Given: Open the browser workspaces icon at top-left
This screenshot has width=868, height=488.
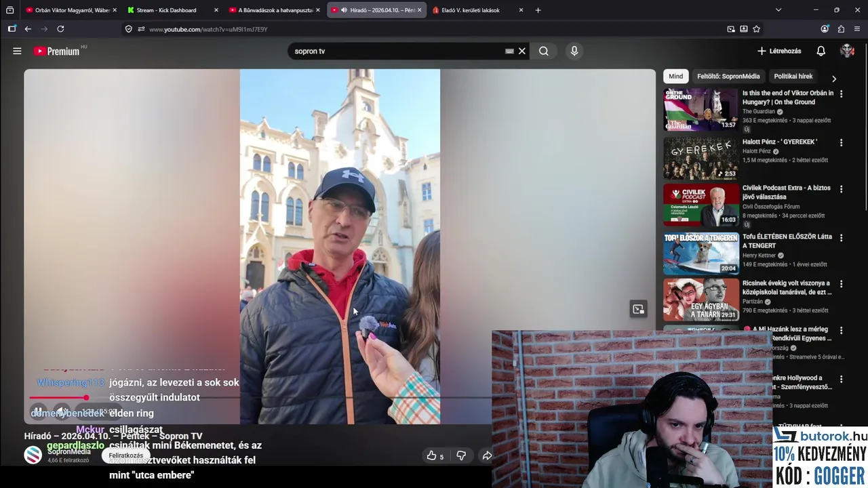Looking at the screenshot, I should click(x=9, y=10).
